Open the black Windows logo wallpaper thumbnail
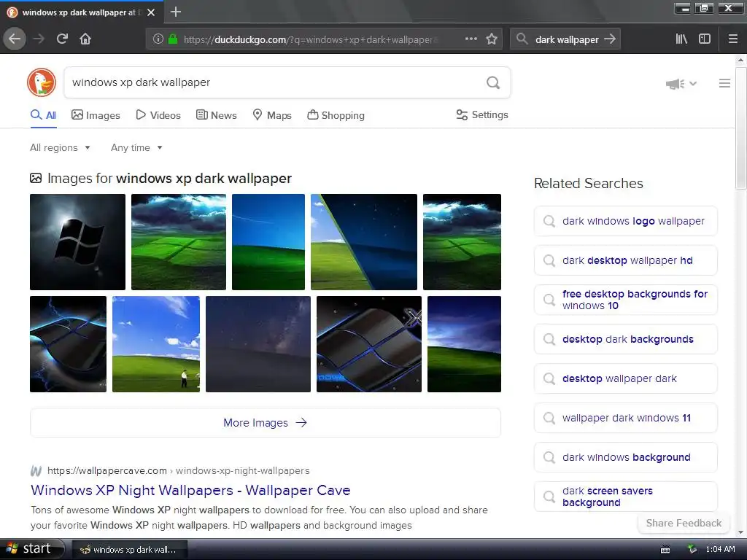747x560 pixels. click(77, 242)
